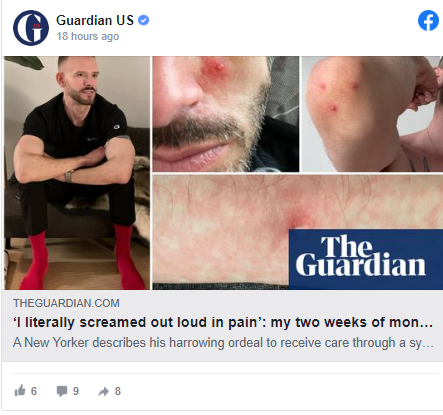Open the photo of elbow with spots

pyautogui.click(x=372, y=114)
